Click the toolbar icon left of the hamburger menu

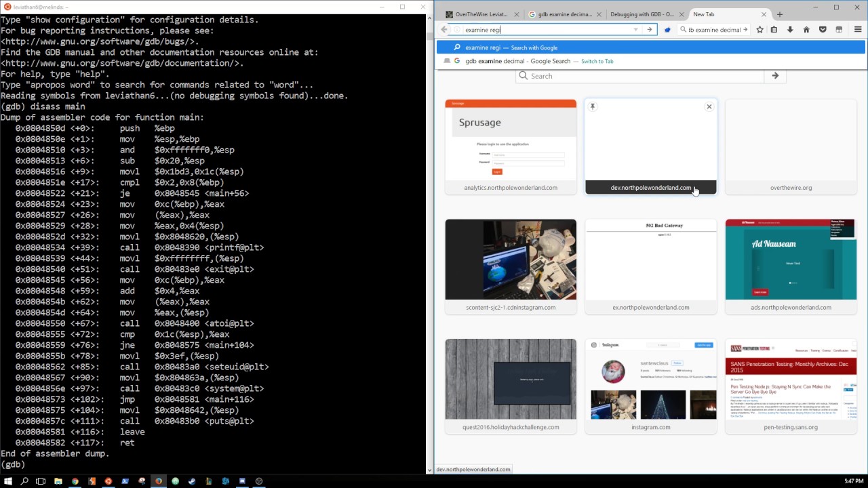coord(839,30)
